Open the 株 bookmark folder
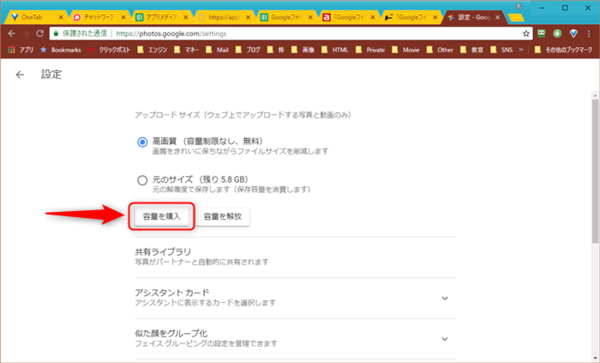The width and height of the screenshot is (600, 363). point(276,50)
